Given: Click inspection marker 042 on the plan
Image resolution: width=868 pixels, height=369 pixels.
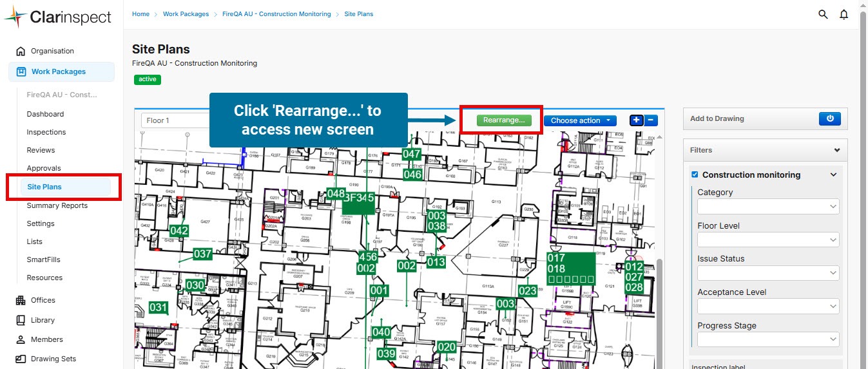Looking at the screenshot, I should pyautogui.click(x=179, y=231).
